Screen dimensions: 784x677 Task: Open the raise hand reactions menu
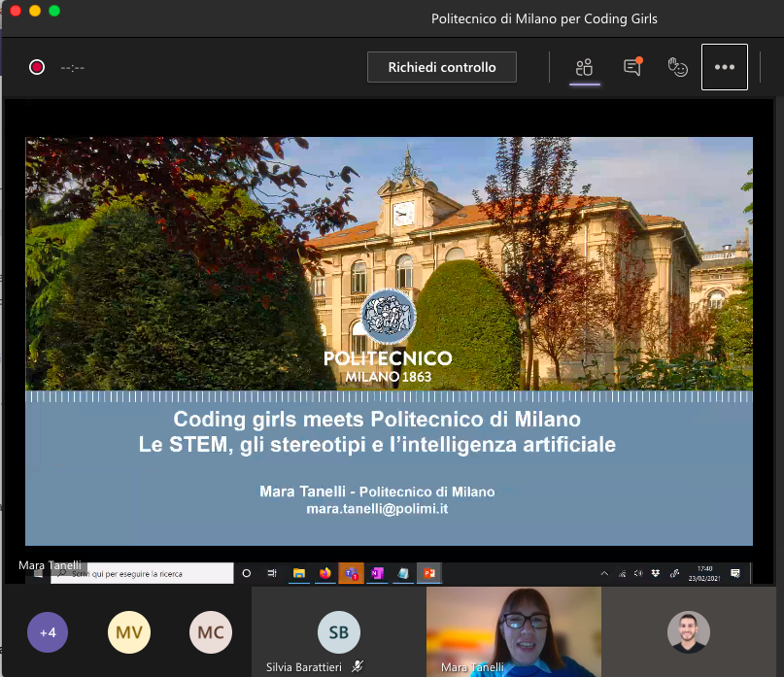click(678, 67)
